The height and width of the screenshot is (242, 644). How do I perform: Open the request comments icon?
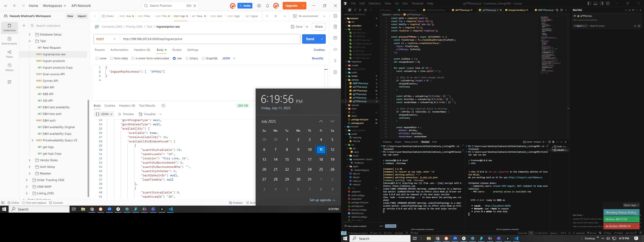pos(335,38)
